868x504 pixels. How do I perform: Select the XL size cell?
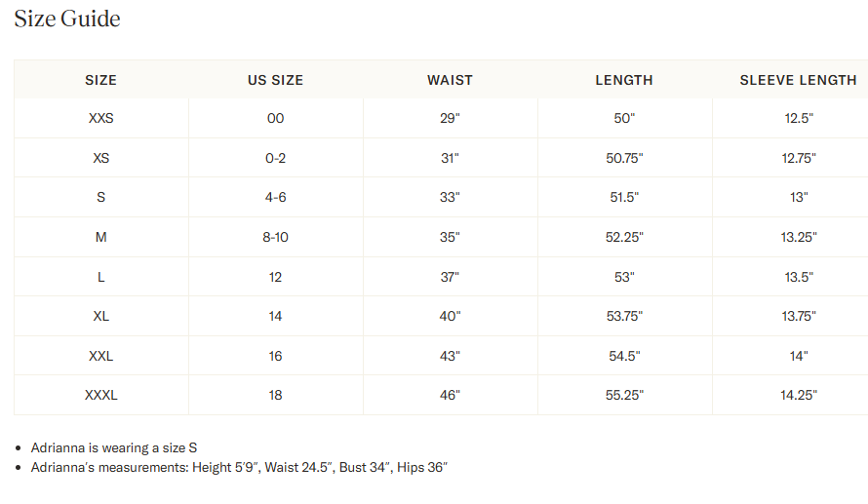[100, 317]
